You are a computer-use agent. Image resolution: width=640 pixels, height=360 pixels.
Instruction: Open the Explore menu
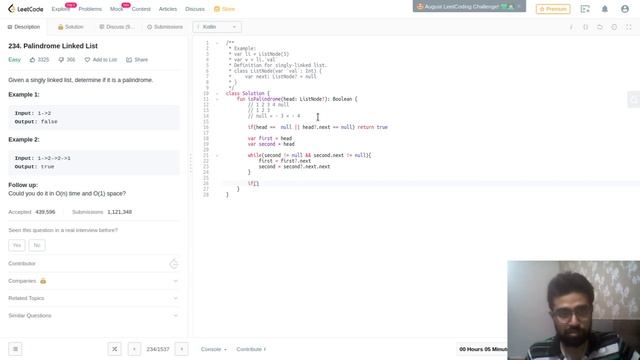pyautogui.click(x=60, y=9)
